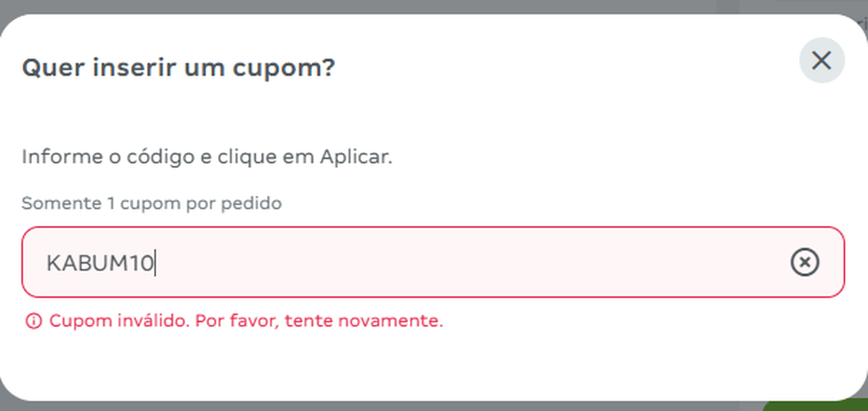The image size is (868, 411).
Task: Clear the coupon field using circled X icon
Action: click(x=805, y=262)
